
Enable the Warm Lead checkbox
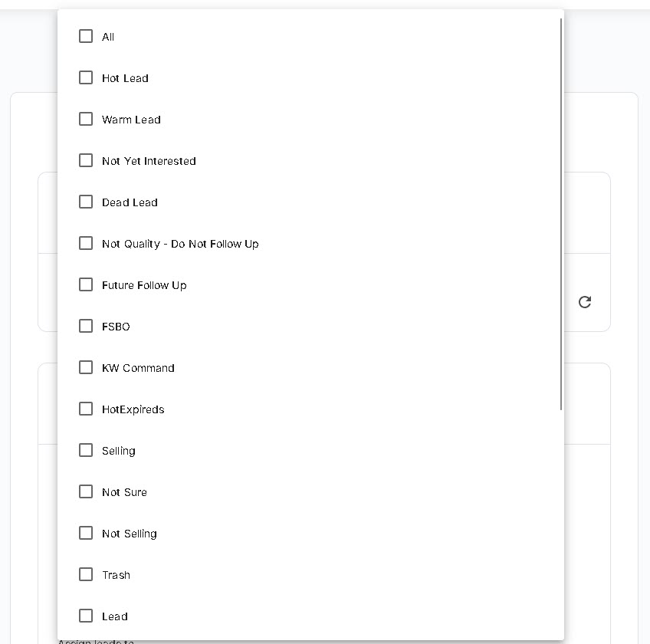(x=86, y=119)
